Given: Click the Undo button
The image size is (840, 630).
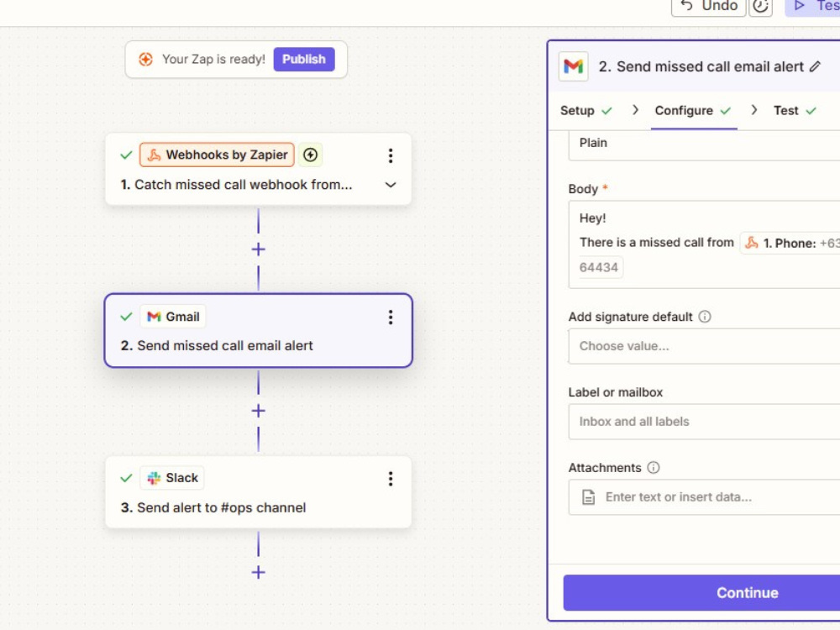Looking at the screenshot, I should [x=708, y=7].
